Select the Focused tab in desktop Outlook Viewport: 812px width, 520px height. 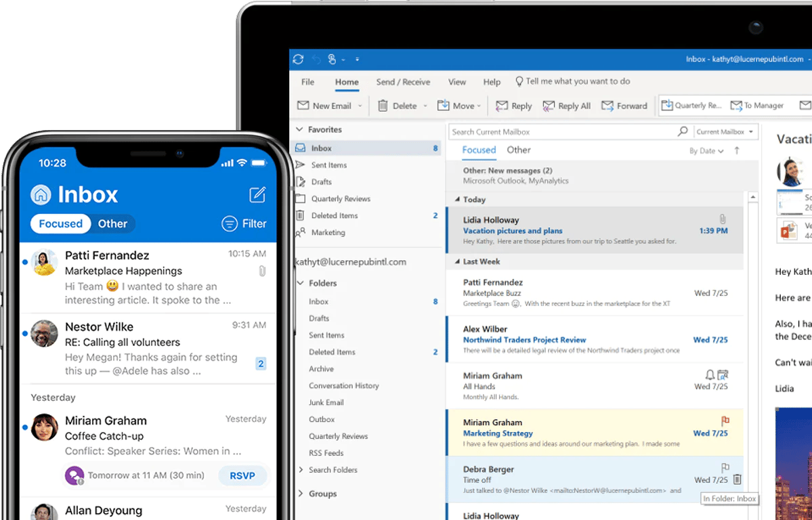click(x=479, y=150)
